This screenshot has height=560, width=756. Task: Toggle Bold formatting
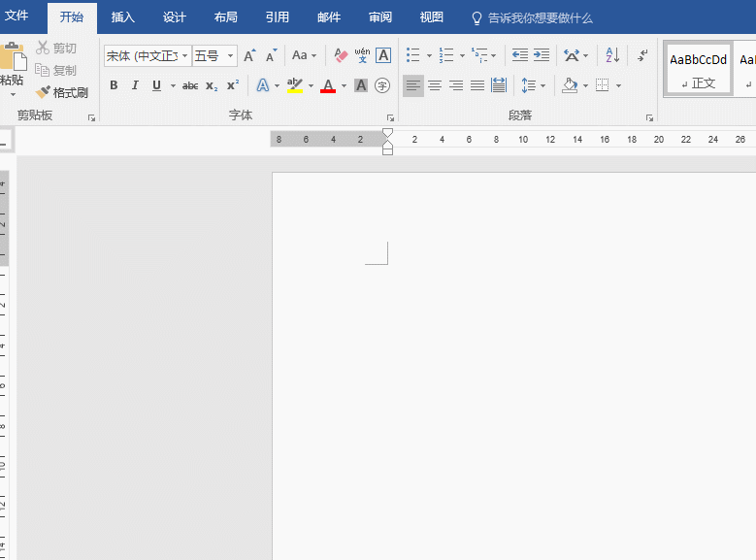[x=114, y=85]
